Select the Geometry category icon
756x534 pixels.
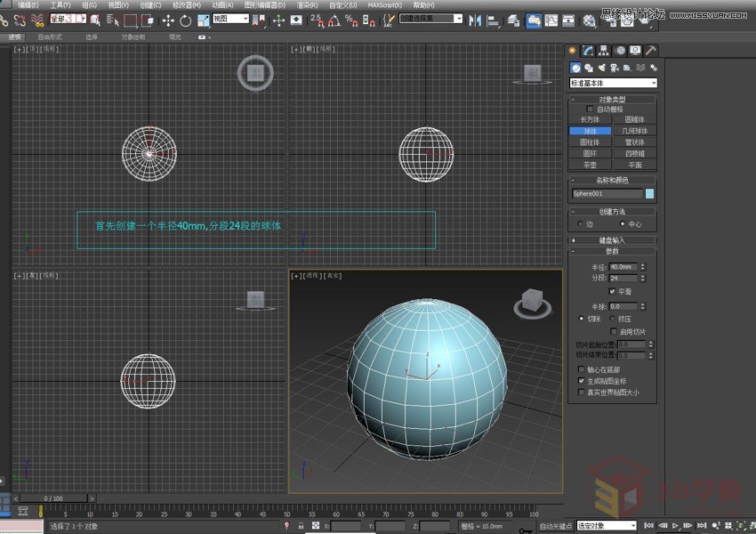click(575, 68)
